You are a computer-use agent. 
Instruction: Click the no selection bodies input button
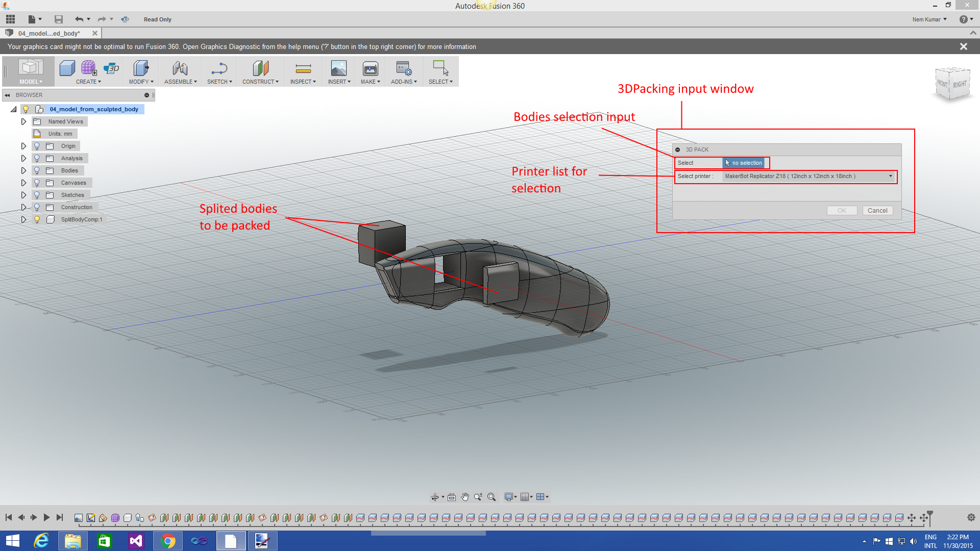tap(744, 163)
